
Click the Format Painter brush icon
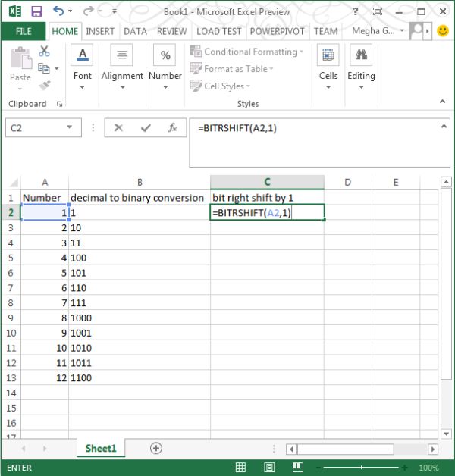click(45, 86)
